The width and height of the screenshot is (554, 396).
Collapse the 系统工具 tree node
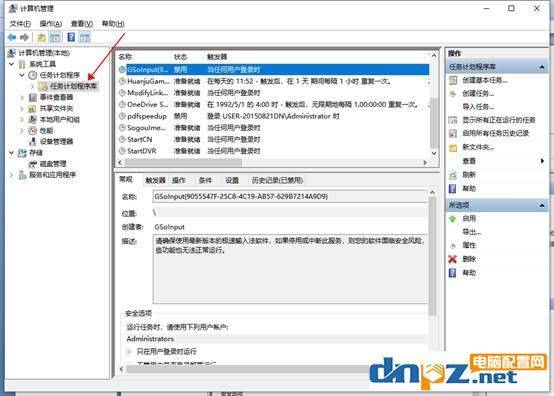12,64
